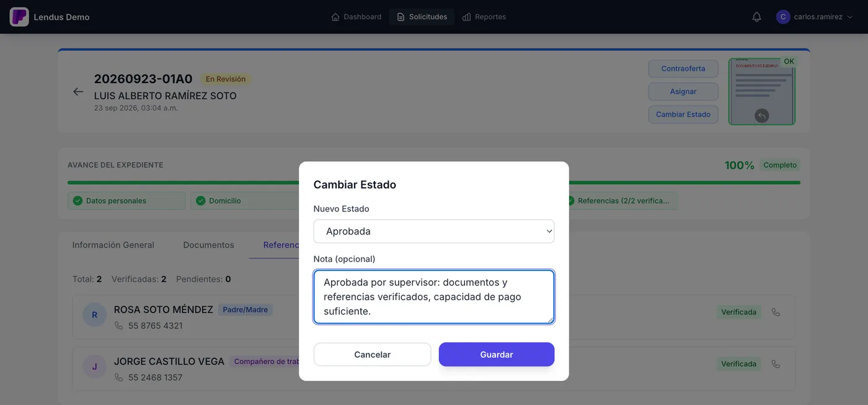868x405 pixels.
Task: Open the carlos.ramirez user menu chevron
Action: (x=850, y=17)
